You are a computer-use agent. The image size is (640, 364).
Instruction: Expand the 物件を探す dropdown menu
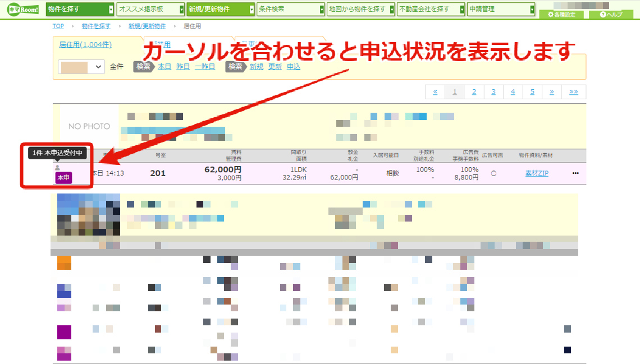[80, 9]
